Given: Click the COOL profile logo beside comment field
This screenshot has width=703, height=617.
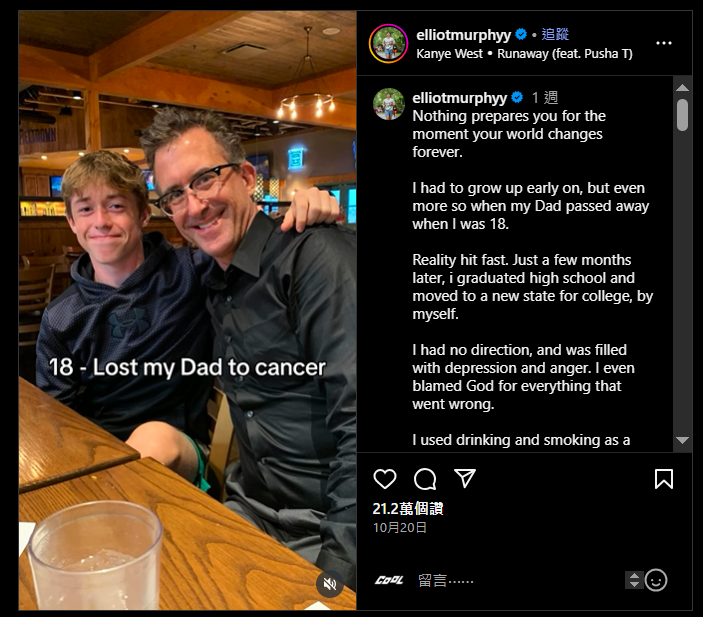Looking at the screenshot, I should pyautogui.click(x=389, y=580).
